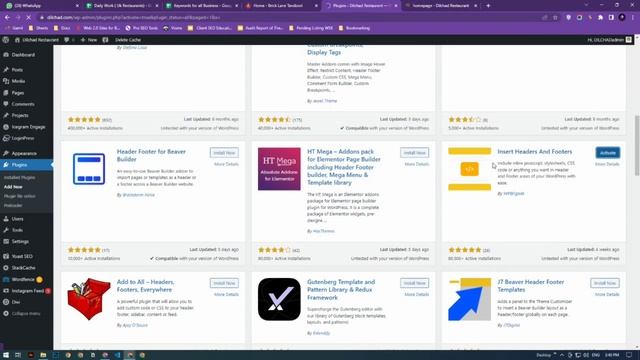Open Users in the sidebar
This screenshot has height=360, width=640.
point(17,219)
